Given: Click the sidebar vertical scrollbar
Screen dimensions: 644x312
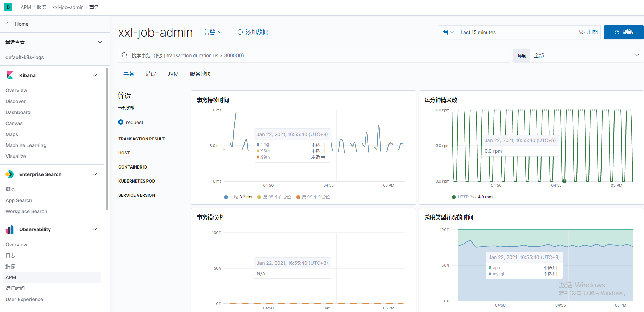Looking at the screenshot, I should pos(107,139).
